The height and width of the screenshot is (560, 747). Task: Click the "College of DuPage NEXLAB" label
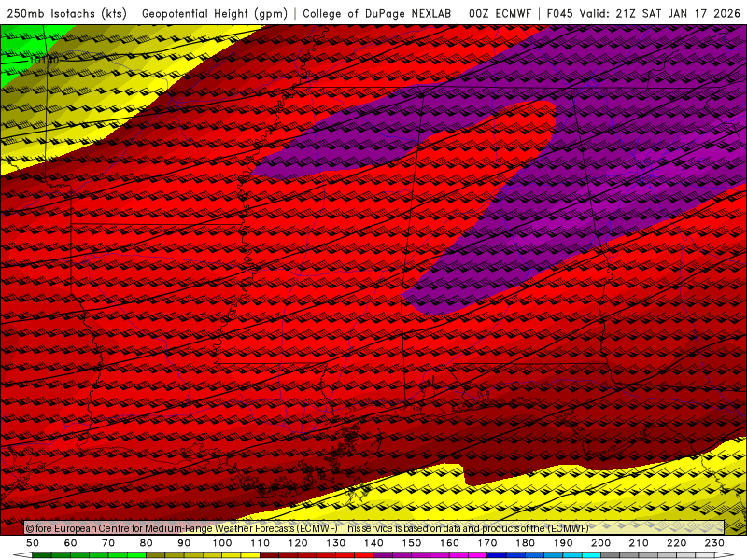pyautogui.click(x=377, y=13)
